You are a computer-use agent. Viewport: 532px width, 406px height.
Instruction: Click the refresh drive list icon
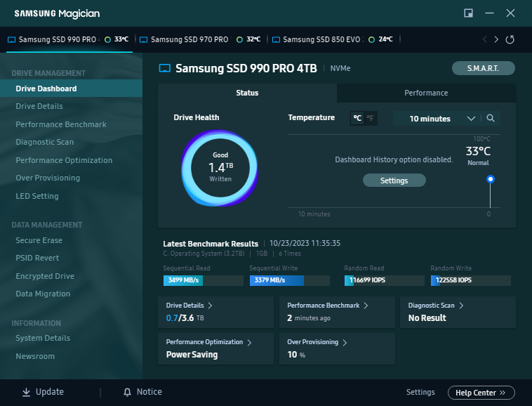click(x=510, y=39)
